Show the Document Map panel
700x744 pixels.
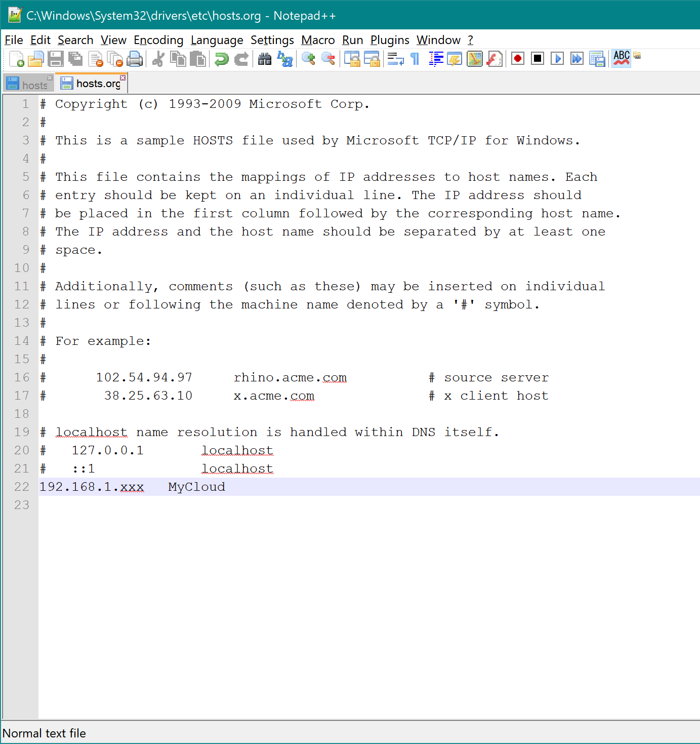coord(475,59)
